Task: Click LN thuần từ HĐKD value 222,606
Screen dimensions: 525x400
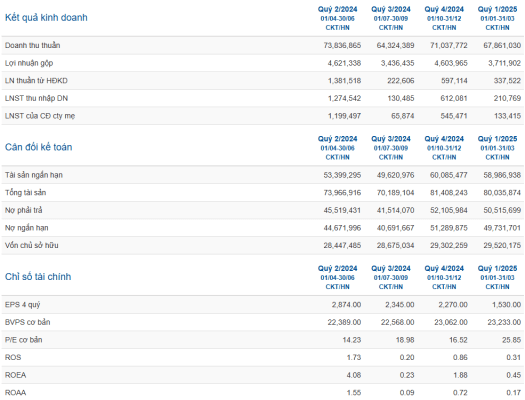Action: (x=401, y=81)
